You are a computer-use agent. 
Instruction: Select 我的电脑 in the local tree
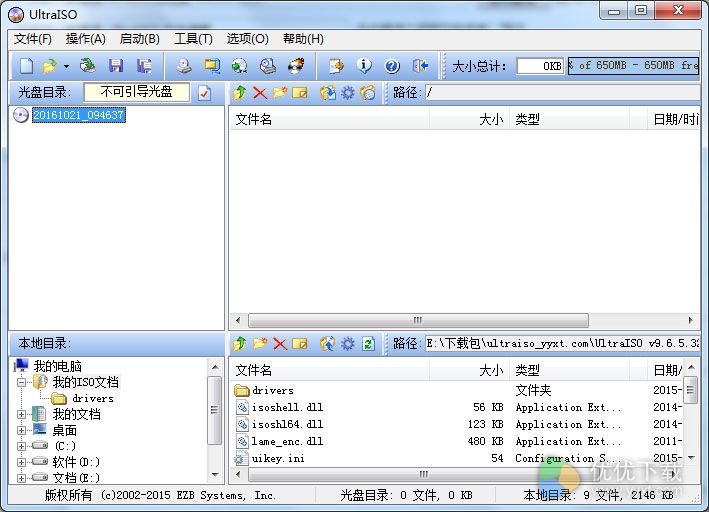point(57,366)
